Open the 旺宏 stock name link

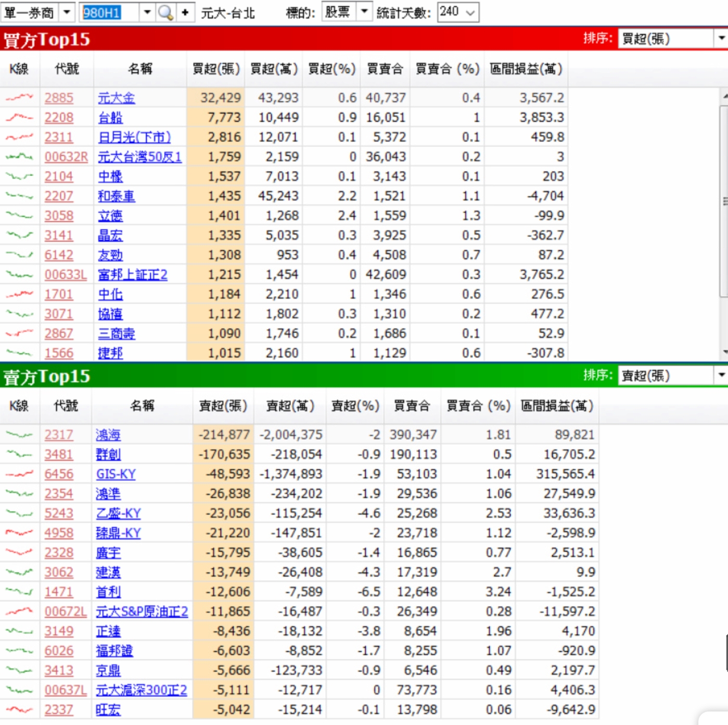coord(108,710)
